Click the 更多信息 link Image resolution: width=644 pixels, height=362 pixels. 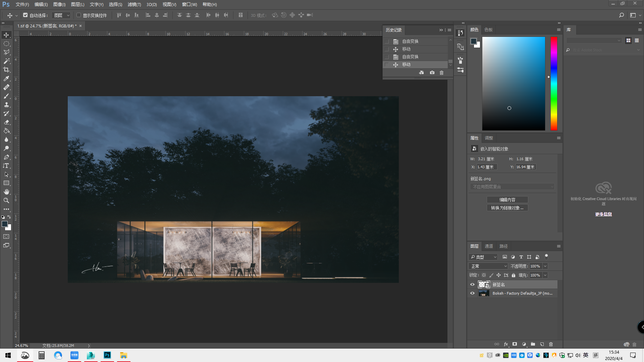[603, 214]
